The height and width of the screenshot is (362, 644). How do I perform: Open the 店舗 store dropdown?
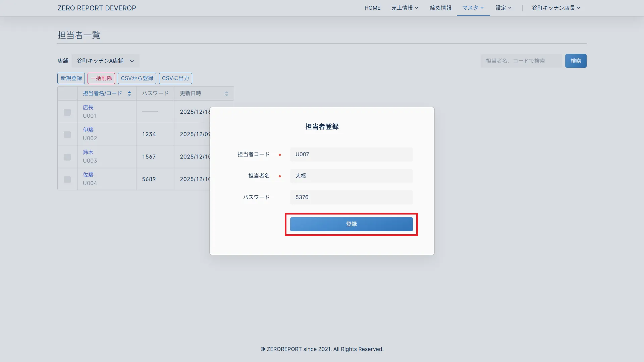105,61
